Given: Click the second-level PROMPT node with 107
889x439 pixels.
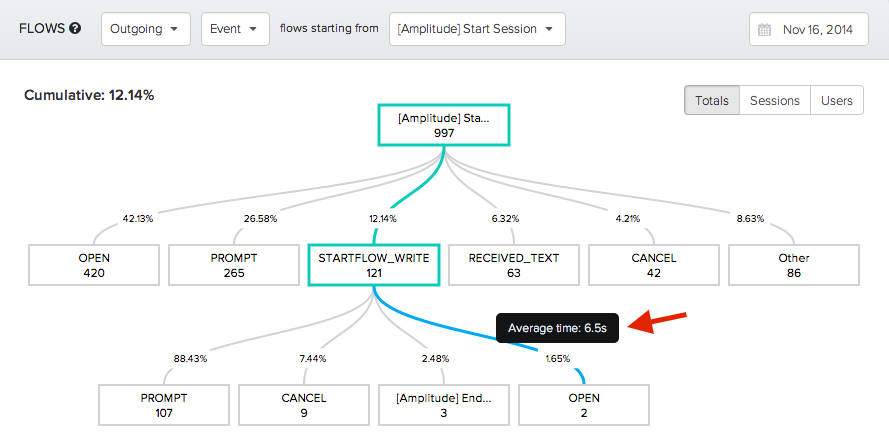Looking at the screenshot, I should click(x=164, y=405).
